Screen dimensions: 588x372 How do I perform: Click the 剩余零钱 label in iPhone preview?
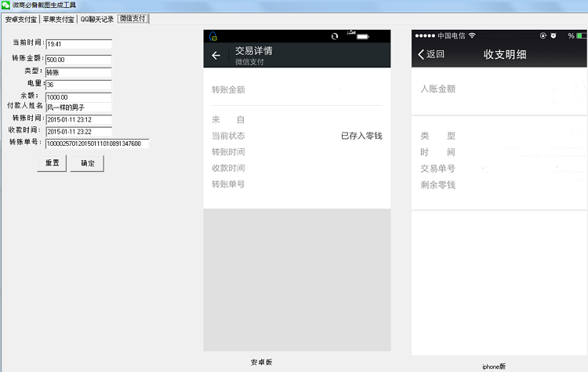click(438, 185)
